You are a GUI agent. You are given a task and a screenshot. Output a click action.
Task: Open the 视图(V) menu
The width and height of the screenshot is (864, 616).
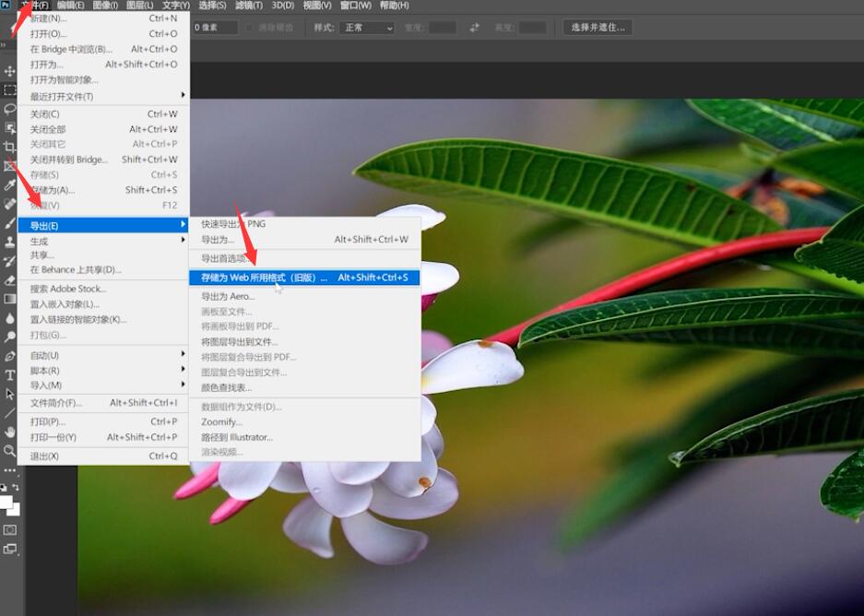click(317, 5)
